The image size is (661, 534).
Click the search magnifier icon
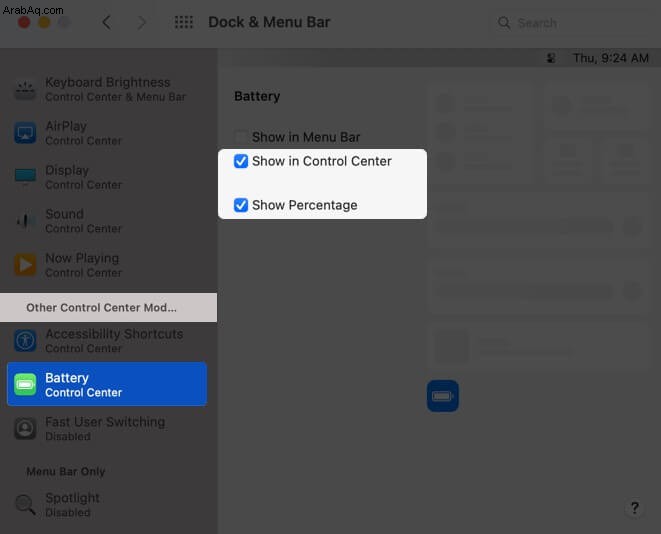504,23
